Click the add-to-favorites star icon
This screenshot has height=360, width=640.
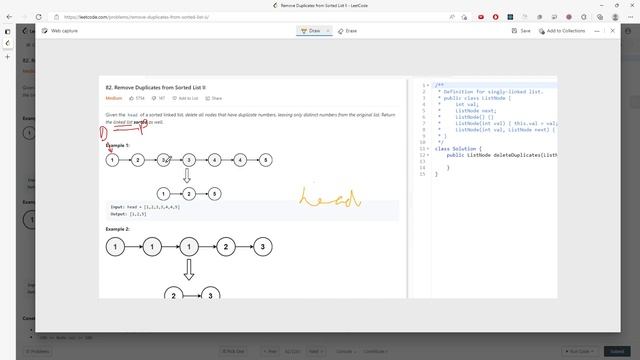pos(464,17)
